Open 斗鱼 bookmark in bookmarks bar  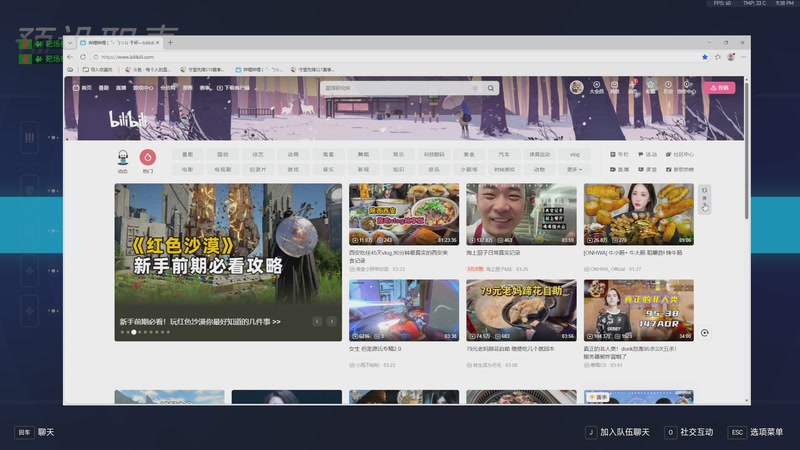click(x=148, y=70)
